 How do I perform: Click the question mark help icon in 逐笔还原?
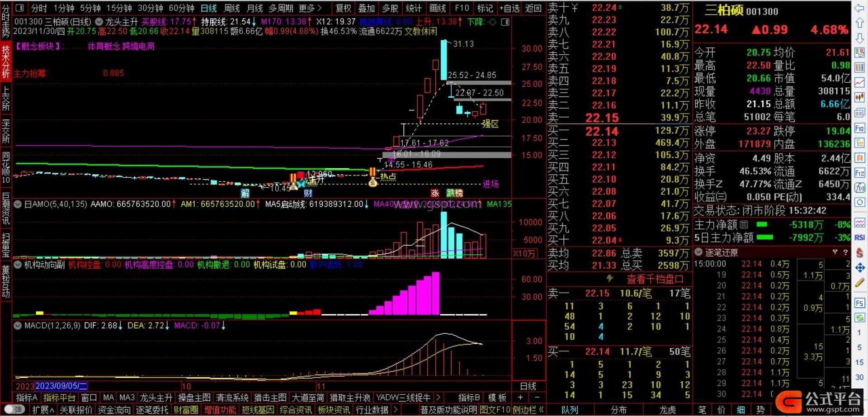point(845,252)
